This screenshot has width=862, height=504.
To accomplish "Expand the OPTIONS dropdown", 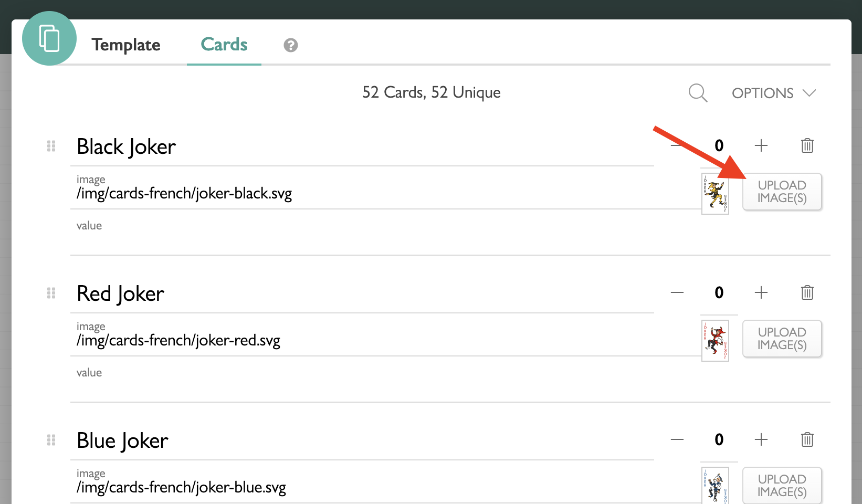I will [774, 93].
